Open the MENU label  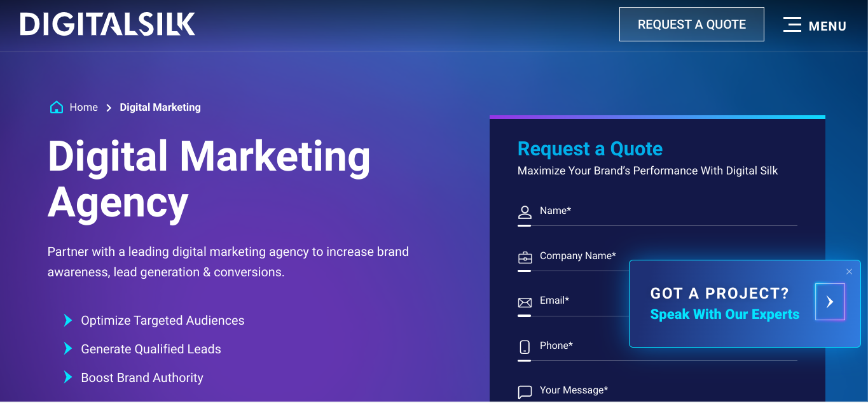click(x=827, y=26)
